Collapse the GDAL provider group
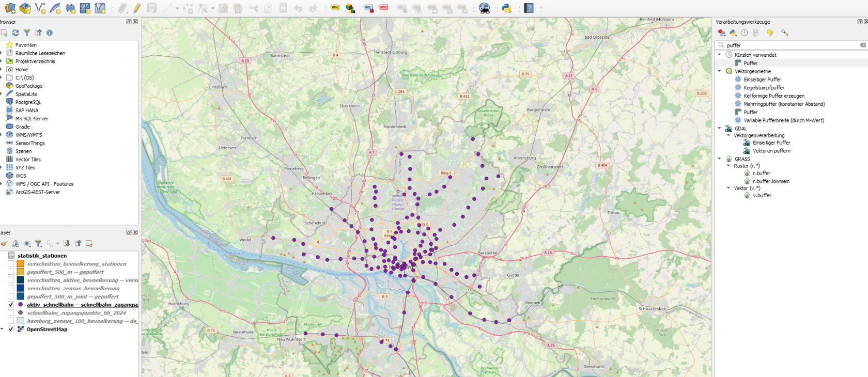 point(719,129)
